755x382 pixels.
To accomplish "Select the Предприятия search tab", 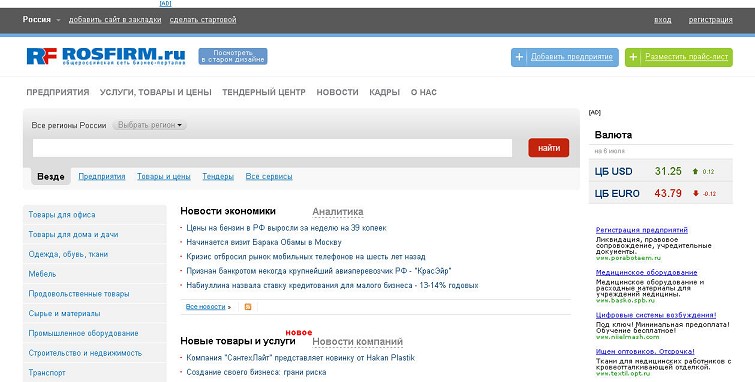I will [102, 176].
